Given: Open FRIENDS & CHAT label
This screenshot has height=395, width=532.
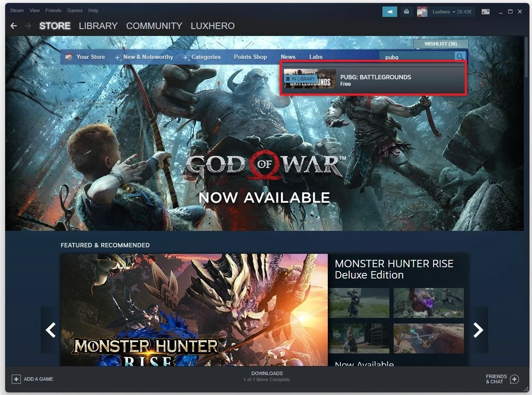Looking at the screenshot, I should [496, 379].
